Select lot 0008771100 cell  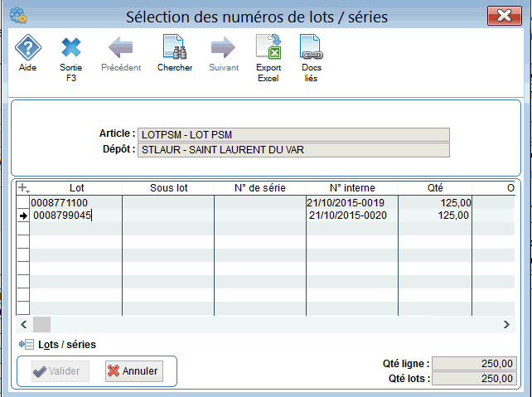75,202
